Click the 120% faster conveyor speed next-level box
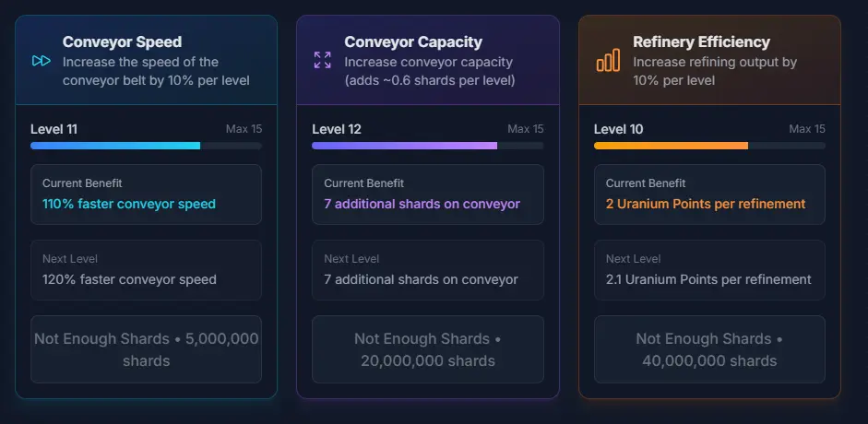Viewport: 868px width, 424px height. (x=146, y=270)
